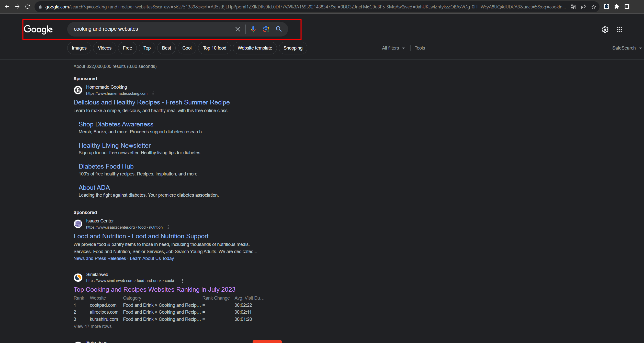The image size is (644, 343).
Task: Open the Healthy Living Newsletter link
Action: pos(115,146)
